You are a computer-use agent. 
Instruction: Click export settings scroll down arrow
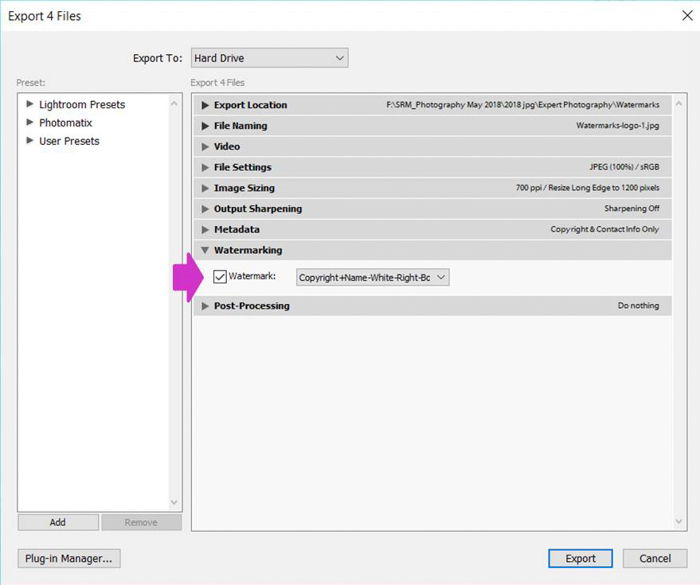(x=679, y=522)
